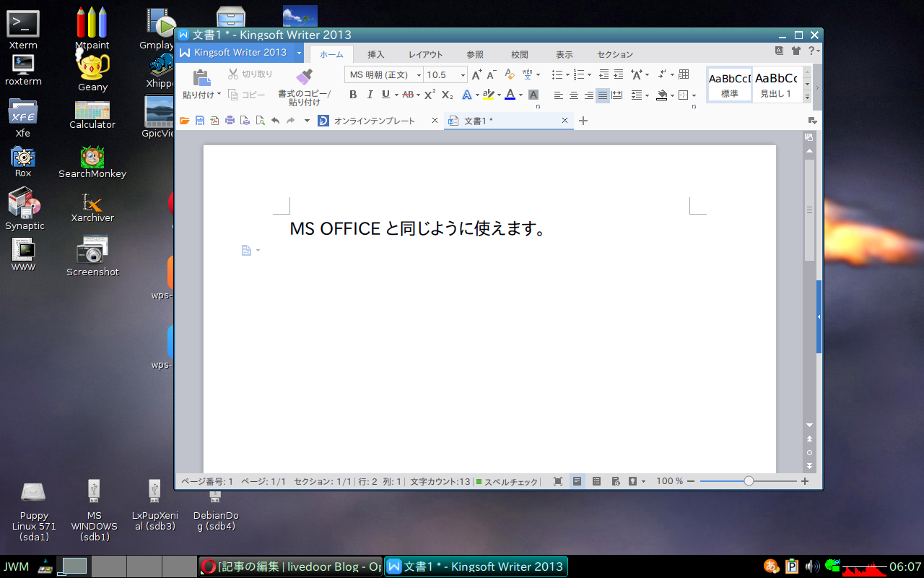This screenshot has height=578, width=924.
Task: Toggle justify alignment
Action: pyautogui.click(x=603, y=95)
